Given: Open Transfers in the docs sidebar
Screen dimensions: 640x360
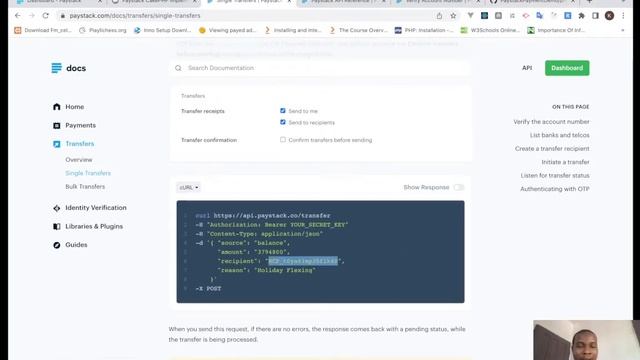Looking at the screenshot, I should click(80, 144).
